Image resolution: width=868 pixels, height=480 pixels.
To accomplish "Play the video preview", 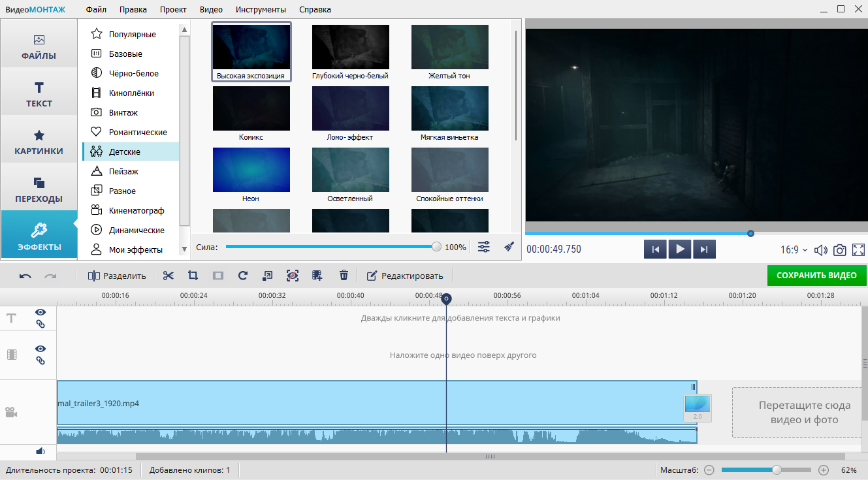I will click(x=680, y=249).
